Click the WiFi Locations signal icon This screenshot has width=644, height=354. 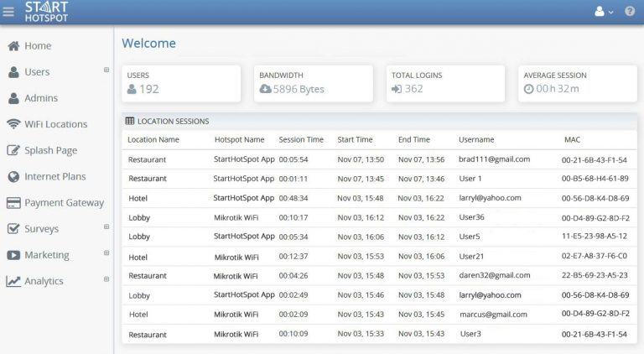pos(13,124)
